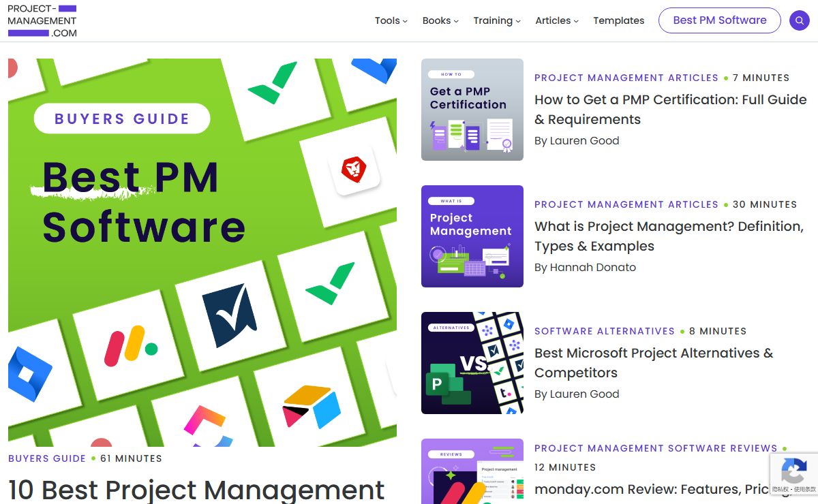818x504 pixels.
Task: Click the Software Alternatives category label
Action: pos(605,331)
